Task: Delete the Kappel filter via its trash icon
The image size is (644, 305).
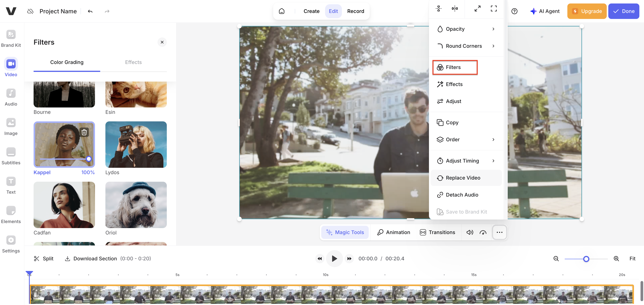Action: (84, 132)
